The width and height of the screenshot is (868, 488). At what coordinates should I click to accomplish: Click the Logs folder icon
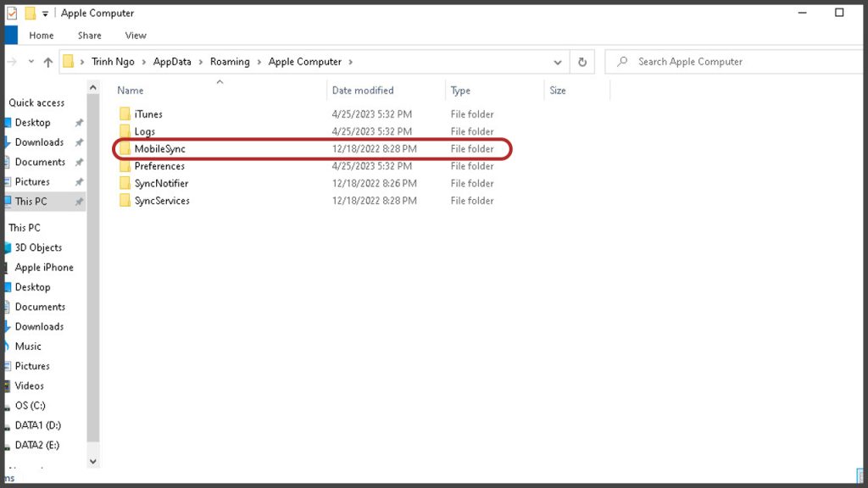coord(125,131)
